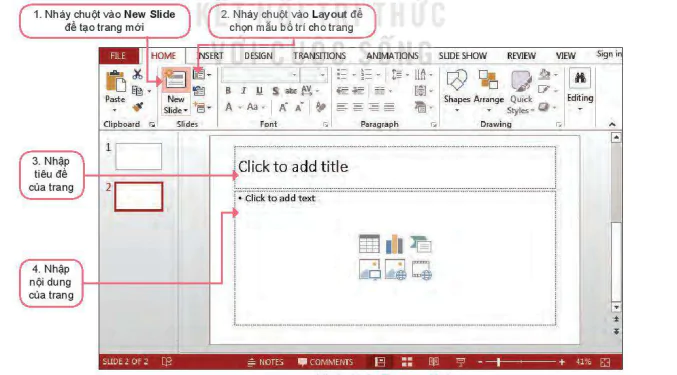Open the Editing dropdown menu

click(580, 109)
